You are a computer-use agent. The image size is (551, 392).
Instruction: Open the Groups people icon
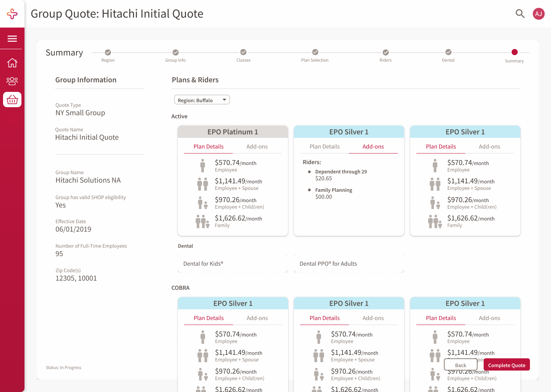click(x=12, y=81)
